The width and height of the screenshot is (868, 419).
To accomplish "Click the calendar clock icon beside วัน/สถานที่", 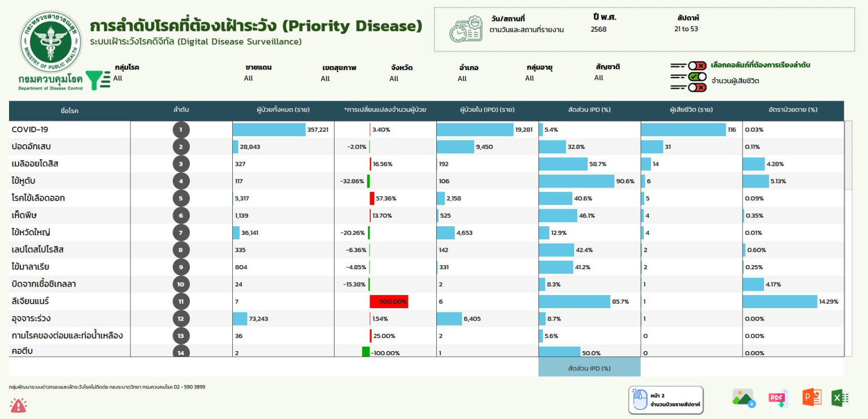I will pyautogui.click(x=466, y=29).
